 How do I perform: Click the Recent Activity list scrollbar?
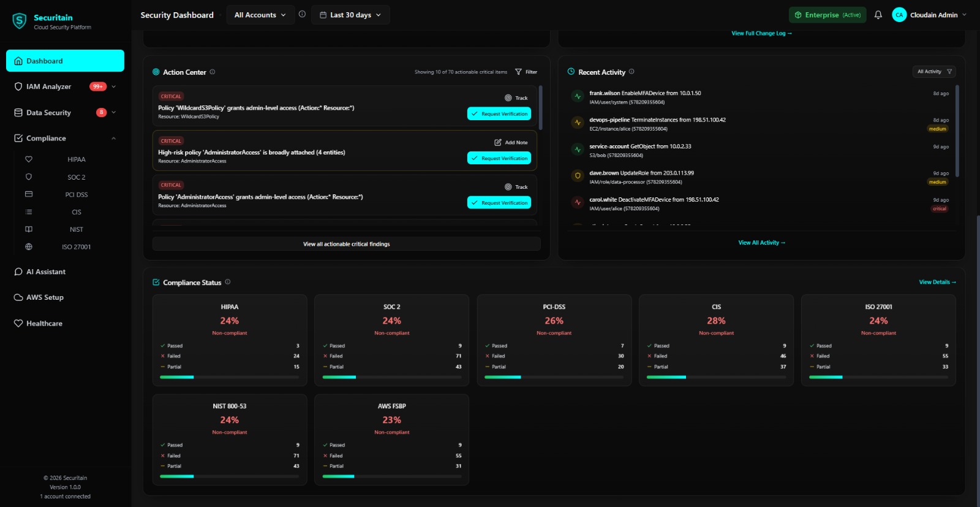(x=957, y=131)
